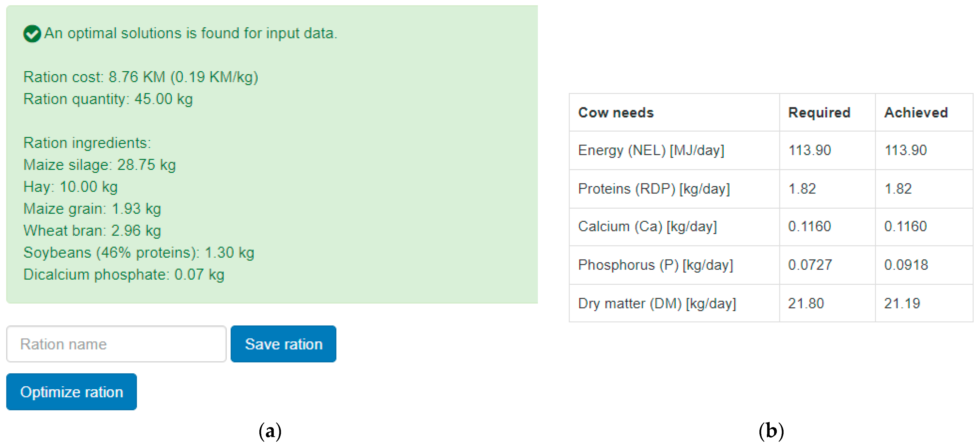Click the Soybeans (46% proteins) ingredient line

coord(139,252)
